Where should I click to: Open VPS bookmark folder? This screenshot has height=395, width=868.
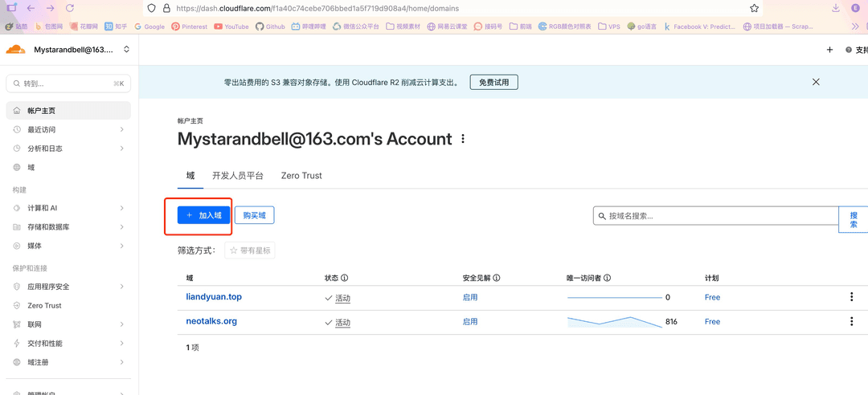609,26
